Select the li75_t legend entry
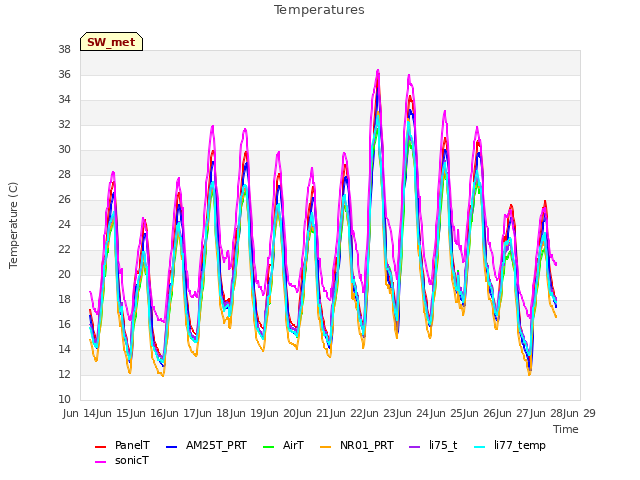The width and height of the screenshot is (640, 480). click(433, 445)
